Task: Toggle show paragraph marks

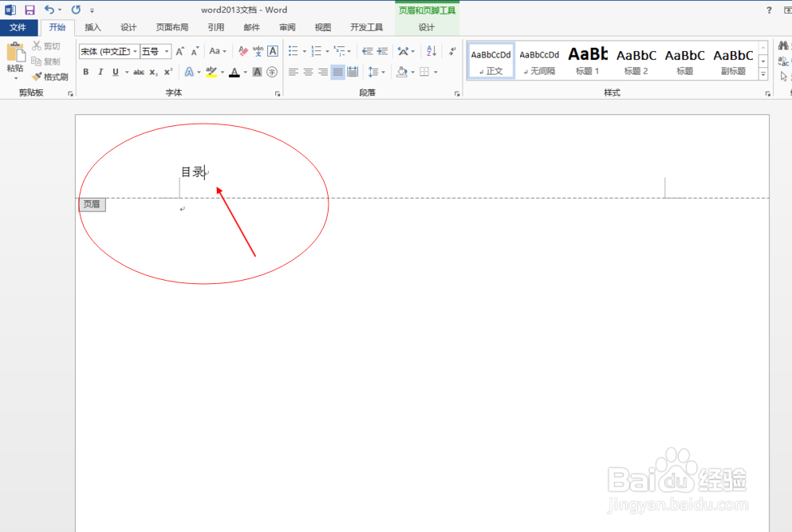Action: [x=452, y=51]
